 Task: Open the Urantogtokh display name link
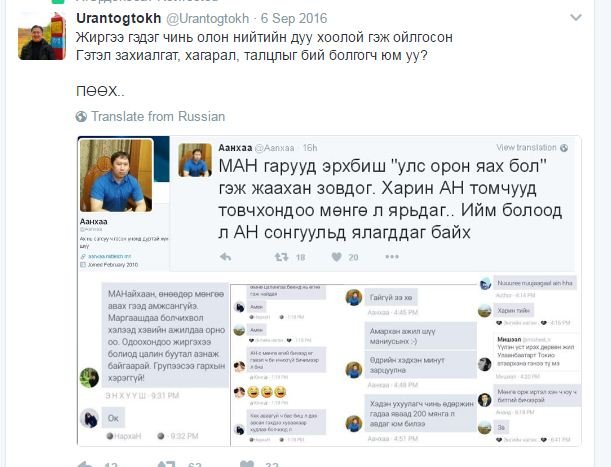pyautogui.click(x=119, y=18)
